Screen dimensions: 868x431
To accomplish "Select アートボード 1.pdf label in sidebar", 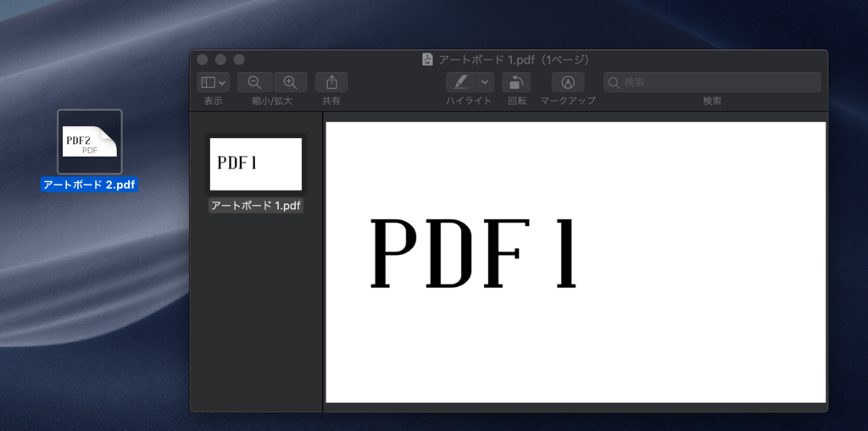I will (256, 207).
